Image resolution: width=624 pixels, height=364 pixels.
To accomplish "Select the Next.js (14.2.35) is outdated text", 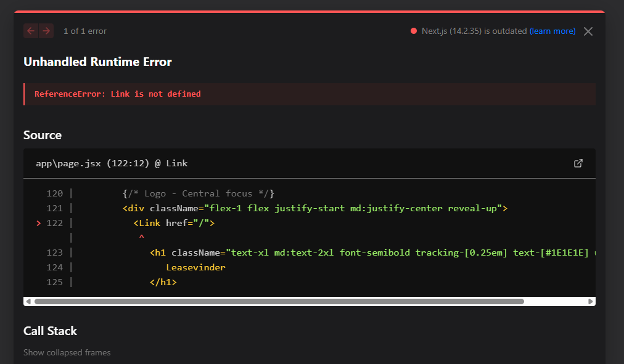I will [474, 31].
